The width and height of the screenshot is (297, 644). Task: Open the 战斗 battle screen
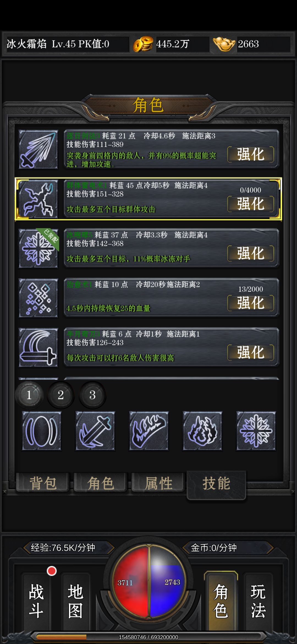pyautogui.click(x=36, y=601)
